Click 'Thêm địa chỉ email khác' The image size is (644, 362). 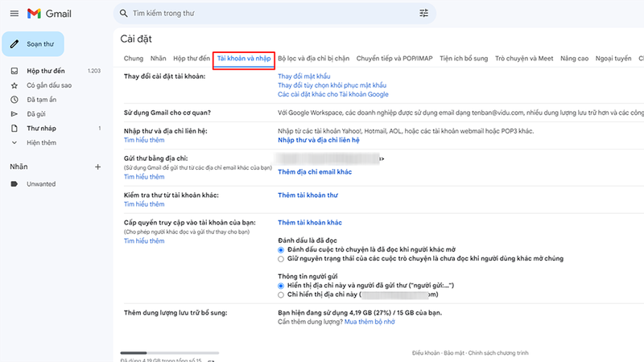click(x=315, y=172)
